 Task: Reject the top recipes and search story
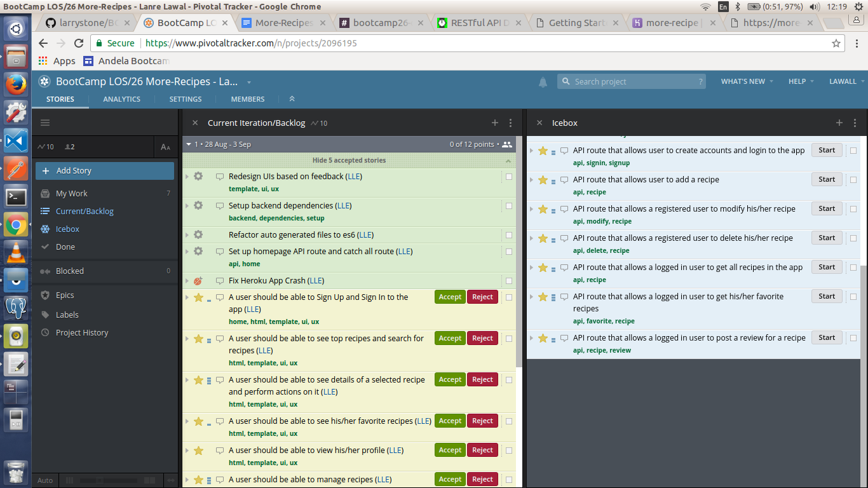click(x=482, y=338)
